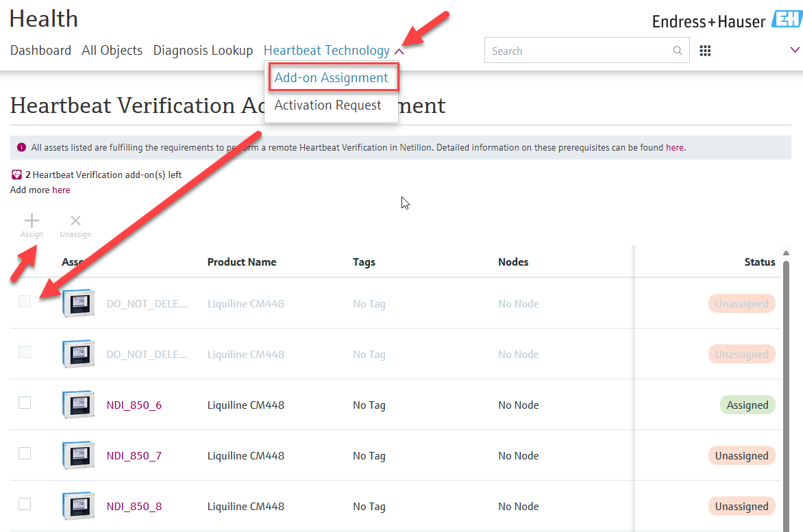Click the NDI_850_6 device thumbnail
The height and width of the screenshot is (532, 803).
(x=77, y=405)
